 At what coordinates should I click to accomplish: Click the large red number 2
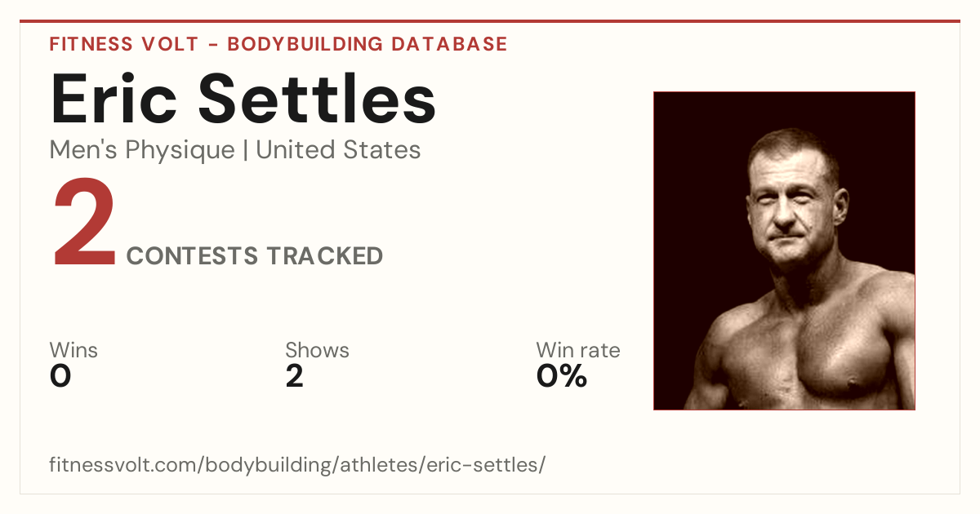pos(84,224)
